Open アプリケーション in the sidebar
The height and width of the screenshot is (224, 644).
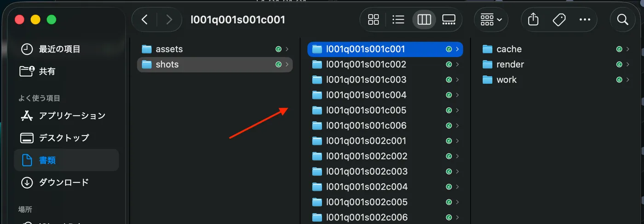(67, 115)
